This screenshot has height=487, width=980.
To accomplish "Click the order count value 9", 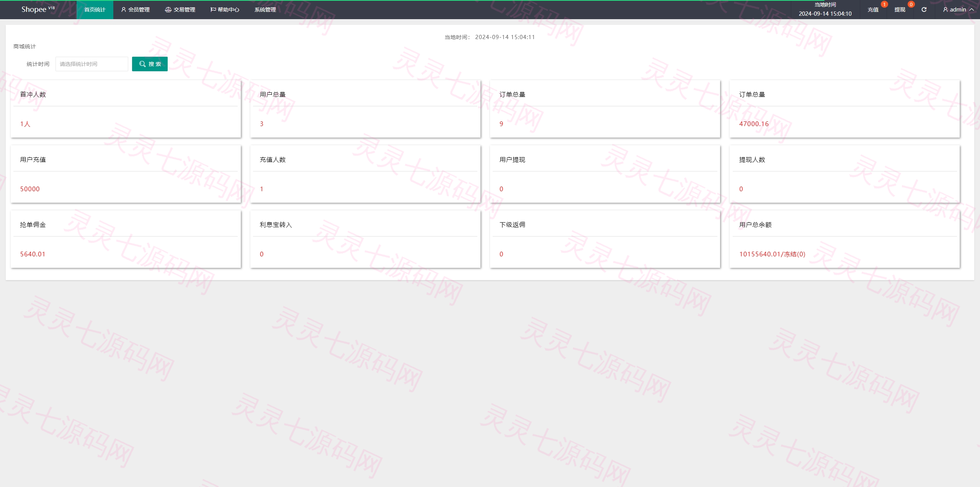I will pyautogui.click(x=501, y=124).
